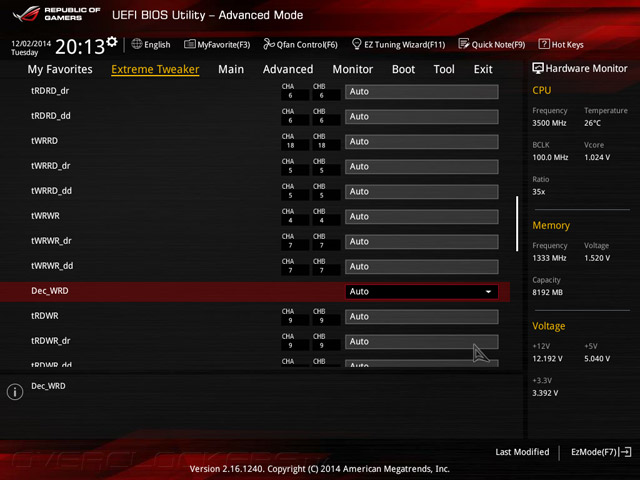The width and height of the screenshot is (640, 480).
Task: Select the tRDWR_dr row label
Action: click(51, 340)
